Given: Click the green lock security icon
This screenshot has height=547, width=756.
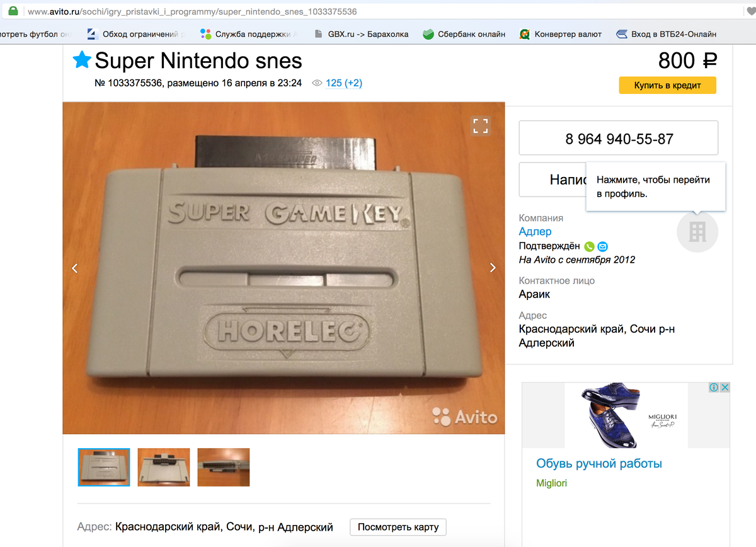Looking at the screenshot, I should click(12, 11).
